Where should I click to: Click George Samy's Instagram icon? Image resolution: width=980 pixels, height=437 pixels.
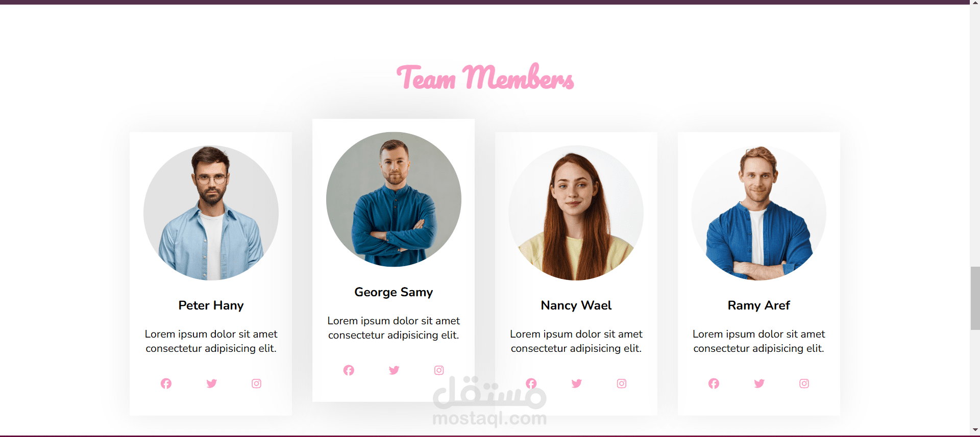pyautogui.click(x=439, y=370)
